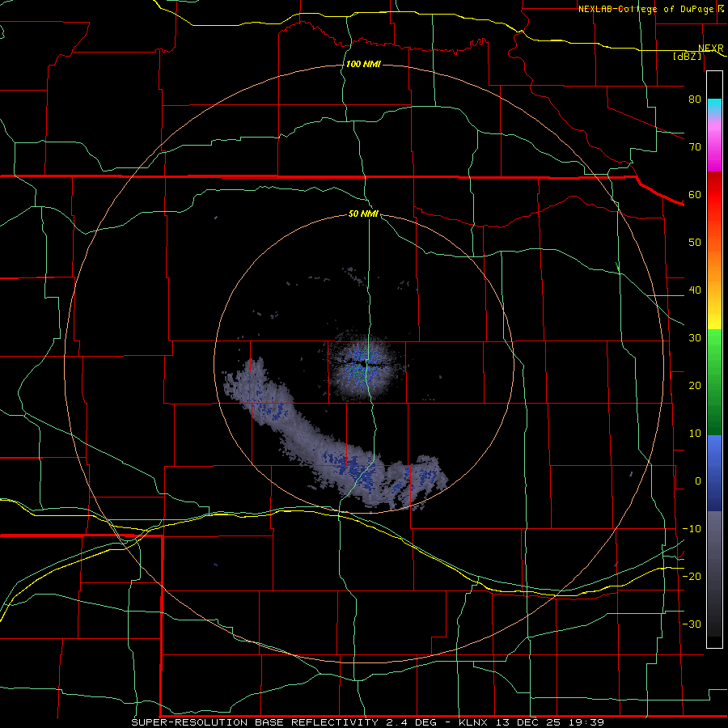Image resolution: width=728 pixels, height=728 pixels.
Task: Click the [dBZ] units label
Action: coord(688,56)
